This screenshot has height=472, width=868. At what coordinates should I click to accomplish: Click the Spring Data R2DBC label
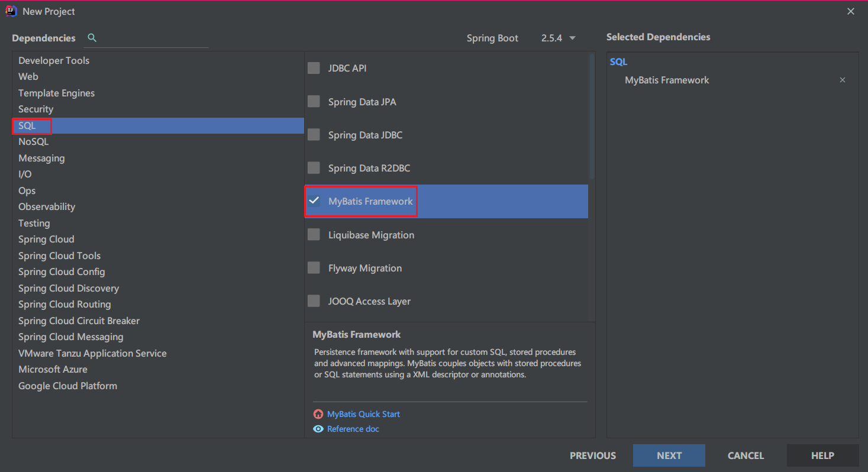tap(369, 168)
